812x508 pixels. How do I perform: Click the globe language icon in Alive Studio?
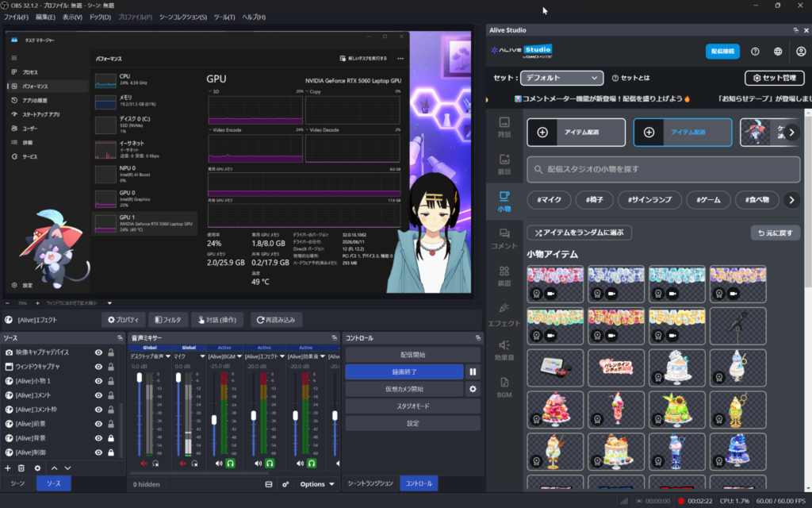pos(778,52)
